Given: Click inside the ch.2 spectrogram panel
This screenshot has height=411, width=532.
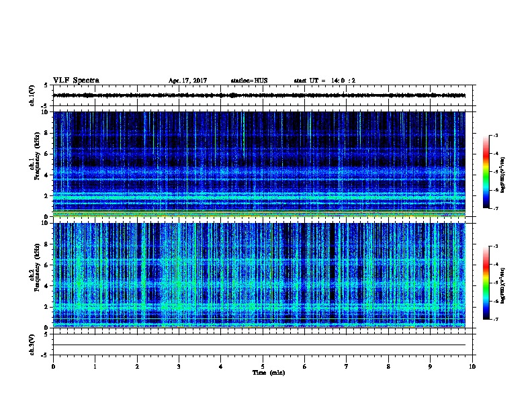Looking at the screenshot, I should 259,275.
